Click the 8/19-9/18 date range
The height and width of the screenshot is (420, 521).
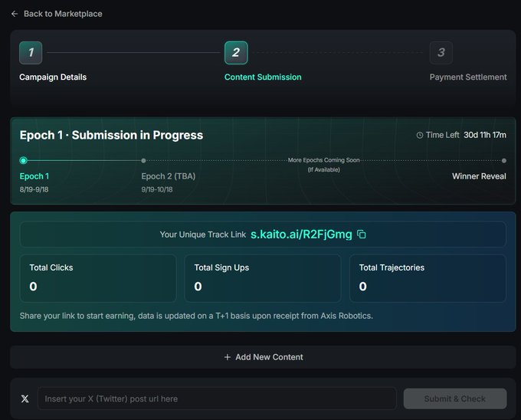click(x=34, y=189)
